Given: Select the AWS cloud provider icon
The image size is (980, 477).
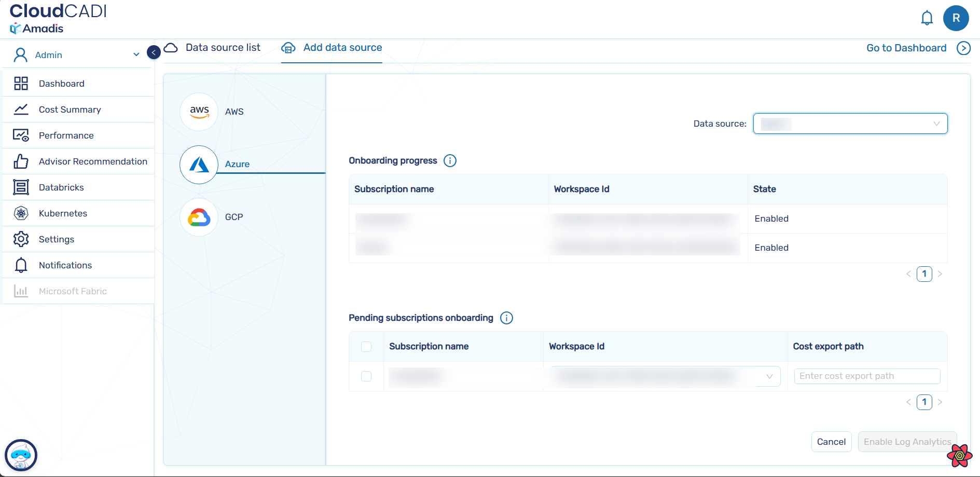Looking at the screenshot, I should [199, 112].
